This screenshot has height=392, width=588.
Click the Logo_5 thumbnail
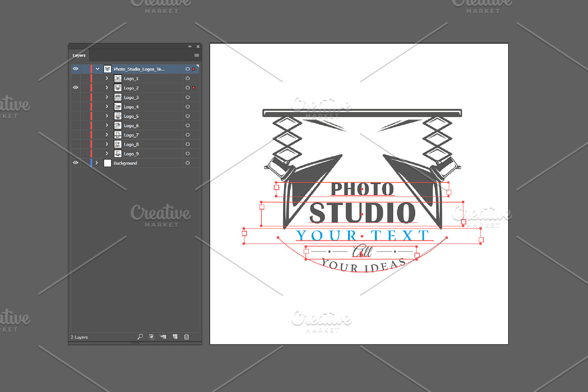[x=118, y=116]
